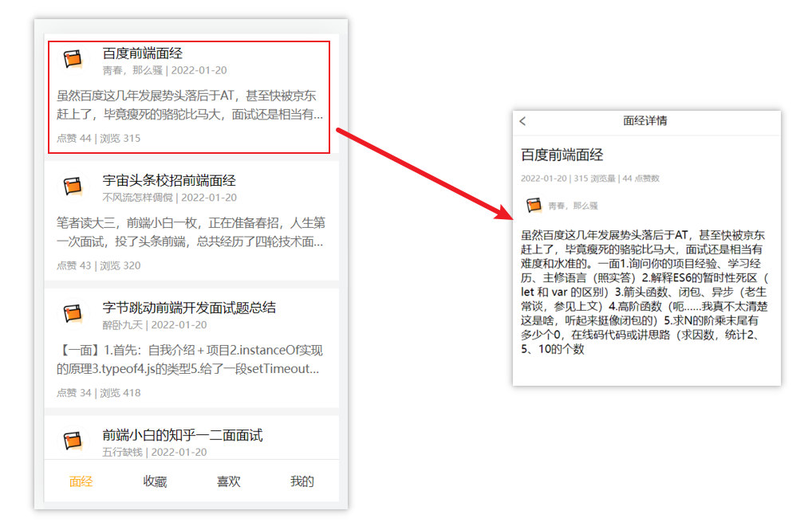Screen dimensions: 812x530
Task: Go back using arrow in 面经详情 header
Action: coord(522,121)
